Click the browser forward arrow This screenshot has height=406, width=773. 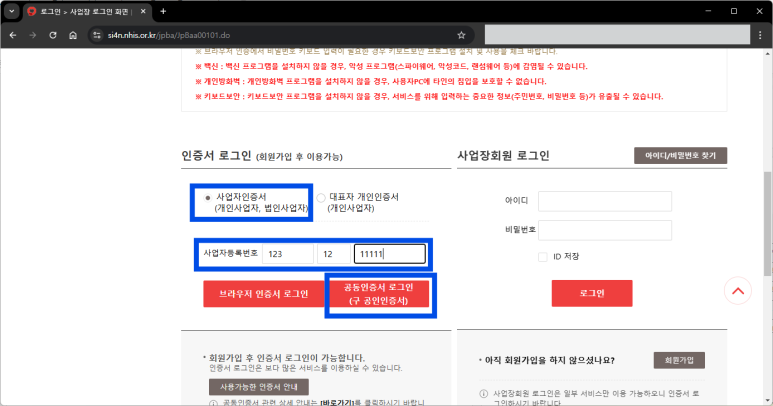pos(33,35)
